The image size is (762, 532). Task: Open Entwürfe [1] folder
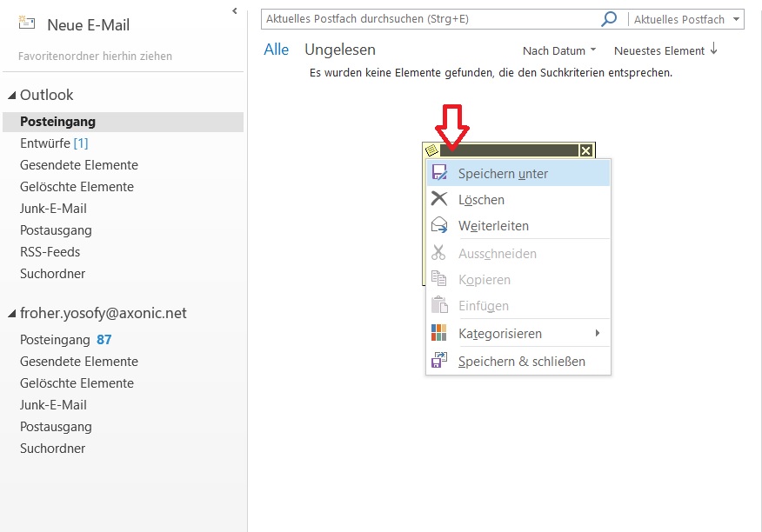pos(123,143)
